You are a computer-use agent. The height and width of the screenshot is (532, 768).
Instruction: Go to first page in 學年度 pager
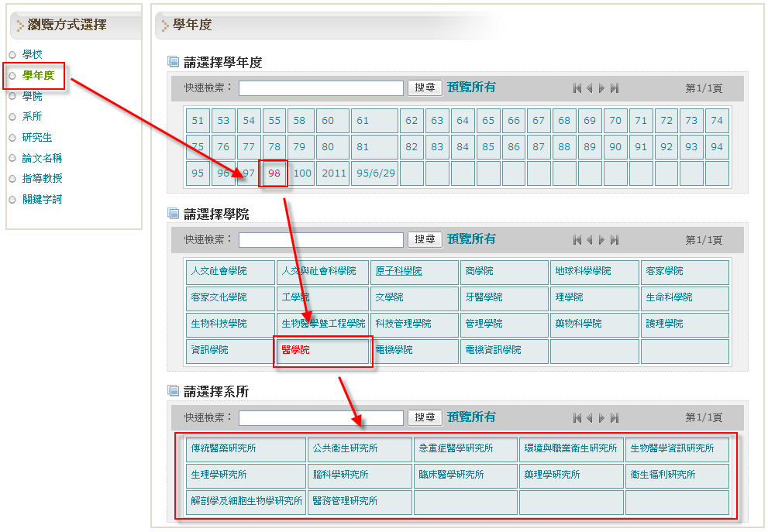(577, 88)
